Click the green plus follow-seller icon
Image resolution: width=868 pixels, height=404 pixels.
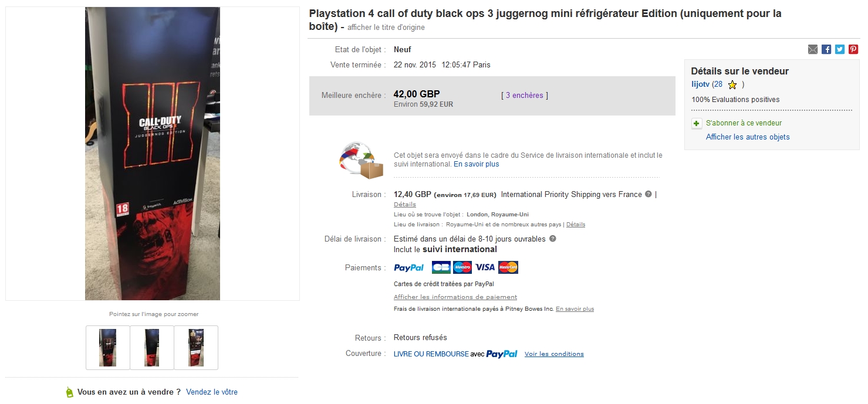click(x=697, y=123)
